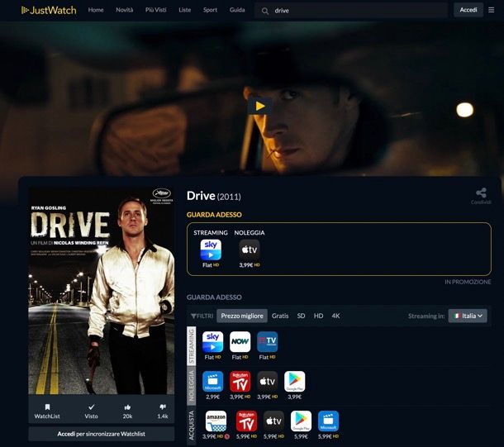Screen dimensions: 504x447
Task: Select Sky icon in Streaming row
Action: tap(212, 341)
